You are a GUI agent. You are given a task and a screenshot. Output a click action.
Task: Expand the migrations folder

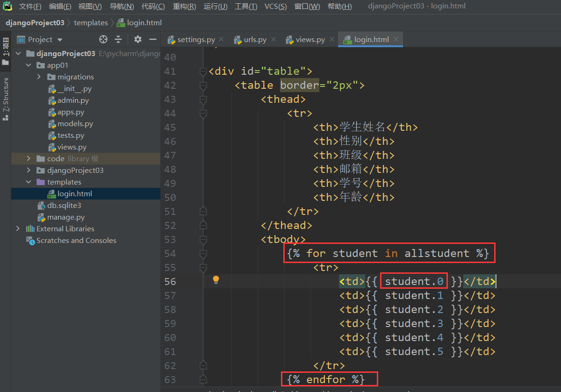39,77
